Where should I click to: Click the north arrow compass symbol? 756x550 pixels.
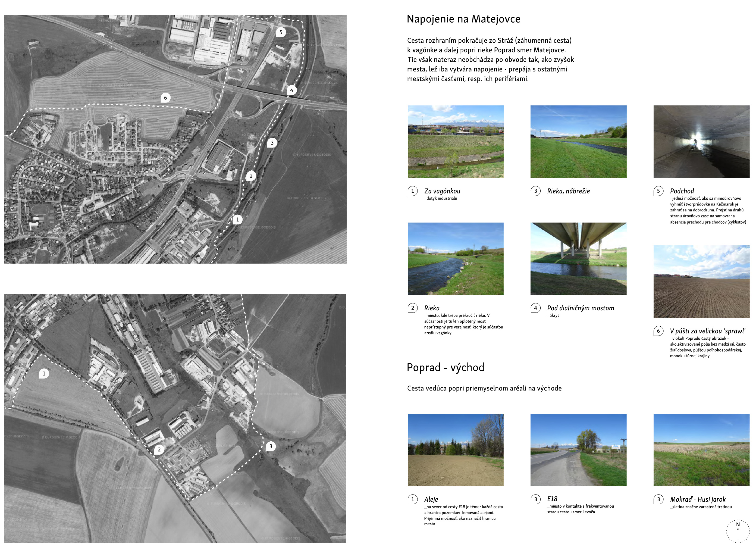738,531
